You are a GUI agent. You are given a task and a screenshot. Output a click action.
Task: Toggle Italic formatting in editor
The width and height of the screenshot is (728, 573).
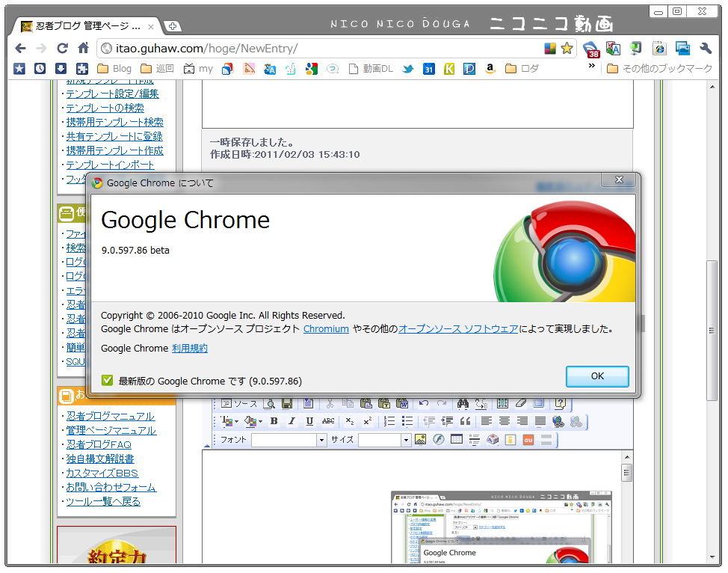[291, 421]
